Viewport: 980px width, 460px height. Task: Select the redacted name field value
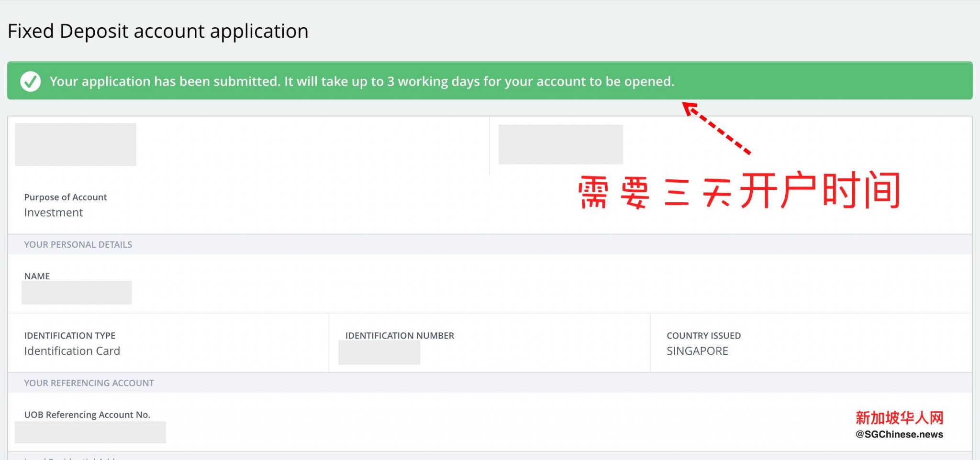77,293
